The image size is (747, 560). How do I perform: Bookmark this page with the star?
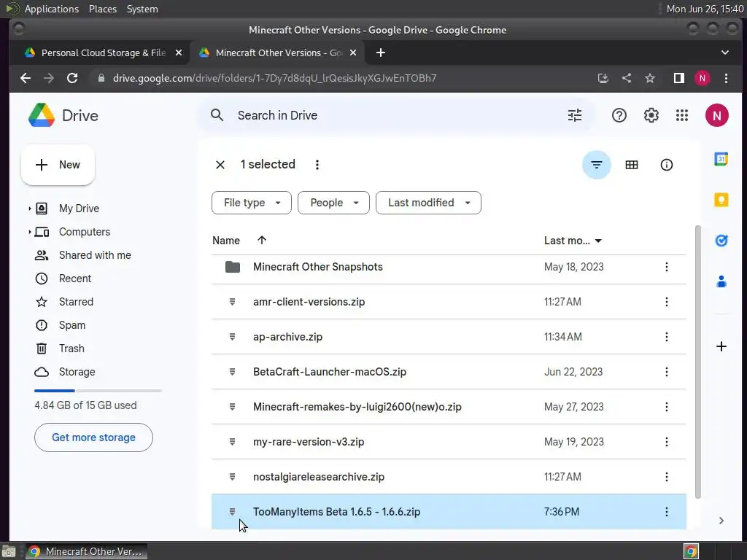click(650, 78)
